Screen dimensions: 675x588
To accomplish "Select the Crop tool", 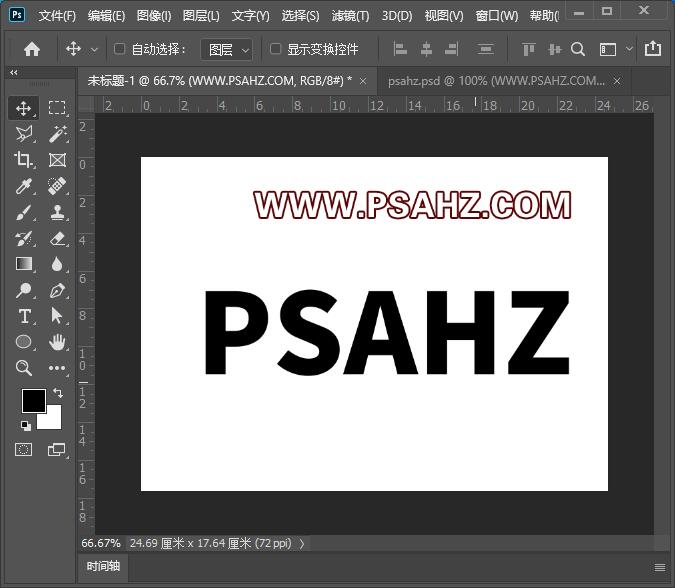I will (x=24, y=160).
